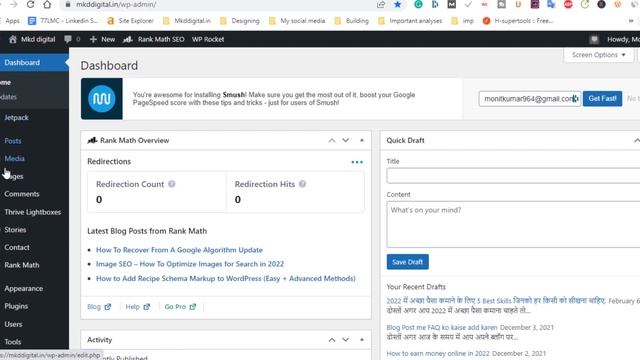
Task: Open Jetpack in the sidebar
Action: [16, 118]
